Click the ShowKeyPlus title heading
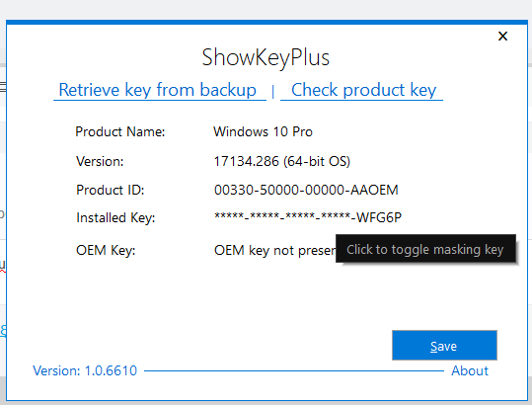Screen dimensions: 532x405 (x=266, y=57)
